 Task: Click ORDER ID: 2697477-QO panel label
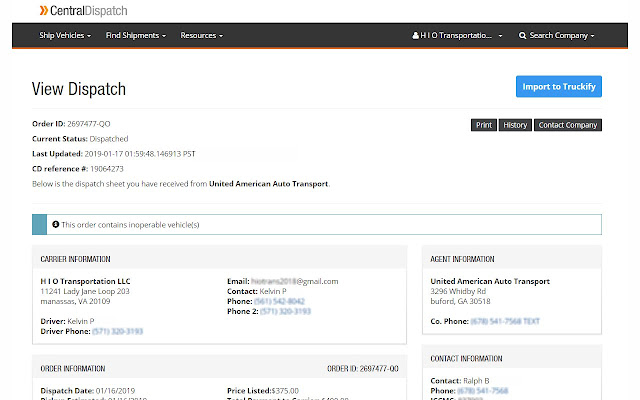(362, 368)
